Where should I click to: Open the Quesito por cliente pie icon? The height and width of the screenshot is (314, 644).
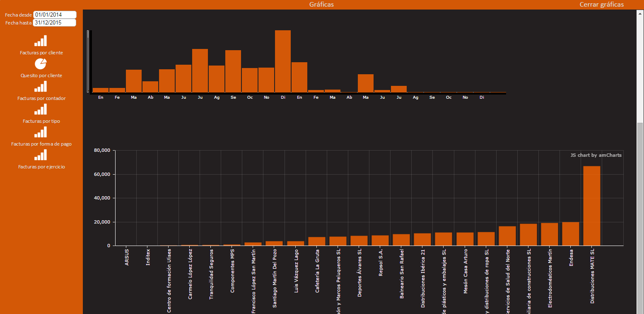click(41, 63)
